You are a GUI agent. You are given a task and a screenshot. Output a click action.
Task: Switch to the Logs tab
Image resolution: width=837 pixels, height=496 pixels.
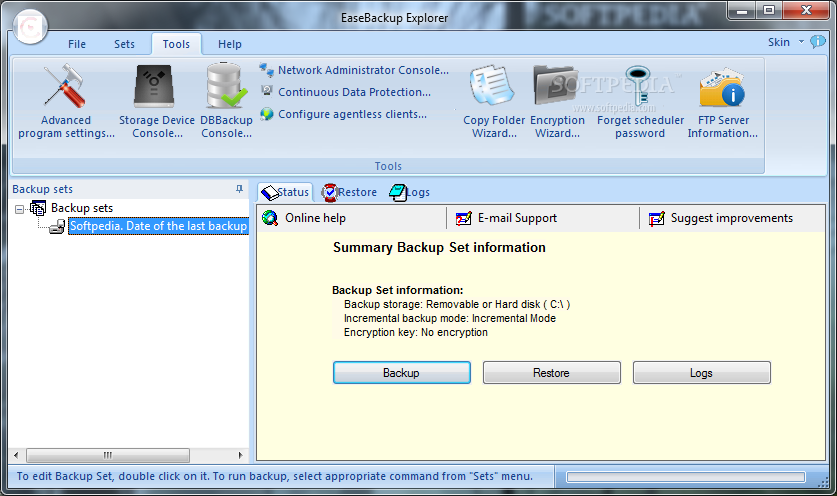[409, 192]
